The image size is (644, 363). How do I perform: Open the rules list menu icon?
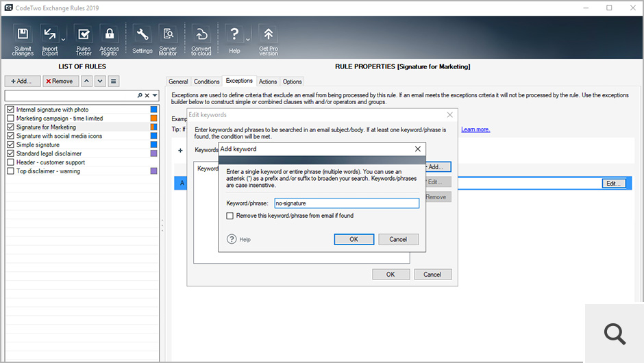coord(113,81)
